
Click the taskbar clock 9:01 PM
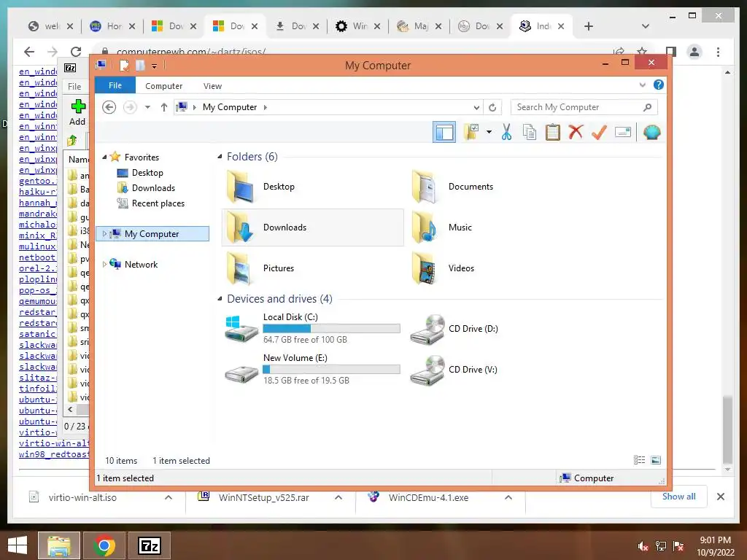point(715,540)
